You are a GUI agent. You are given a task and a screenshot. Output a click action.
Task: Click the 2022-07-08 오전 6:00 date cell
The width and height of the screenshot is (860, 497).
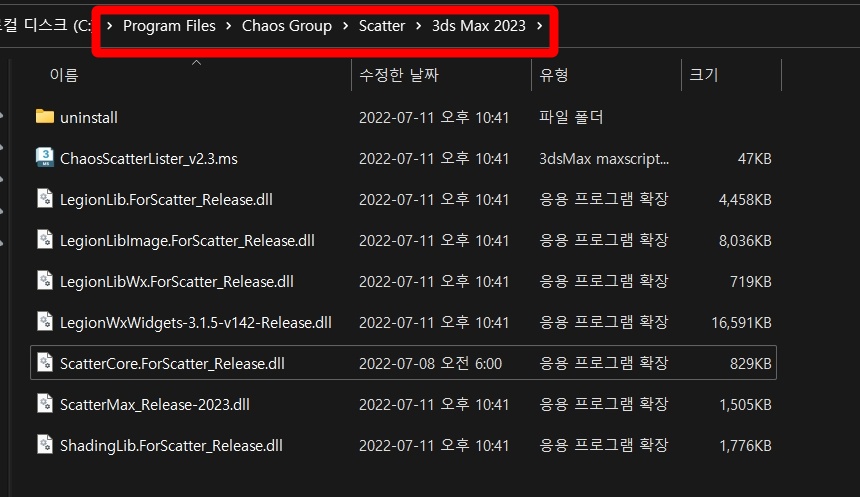point(431,364)
